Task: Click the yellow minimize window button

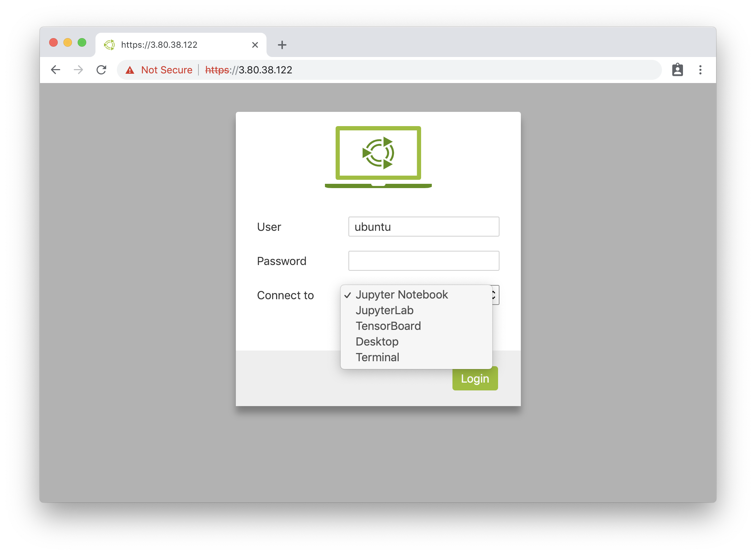Action: pyautogui.click(x=68, y=42)
